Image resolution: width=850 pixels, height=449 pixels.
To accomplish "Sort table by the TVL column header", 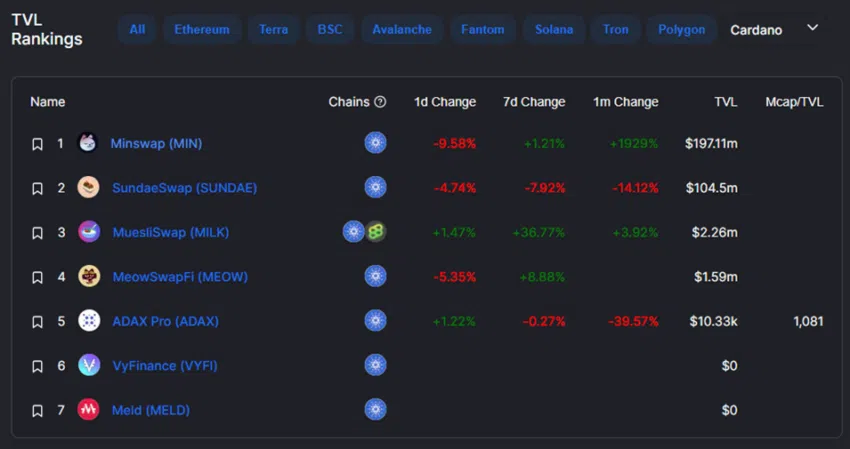I will [725, 102].
